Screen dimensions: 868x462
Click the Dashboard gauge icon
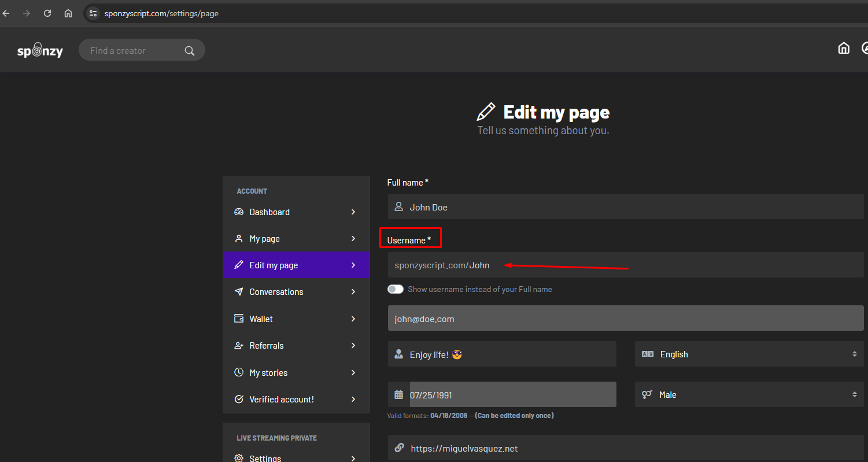click(239, 212)
